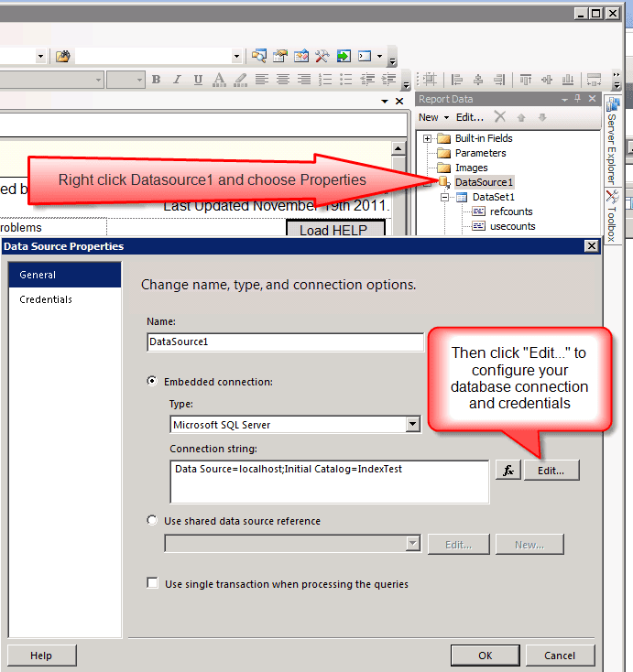633x672 pixels.
Task: Click the Align Centers layout icon
Action: (478, 80)
